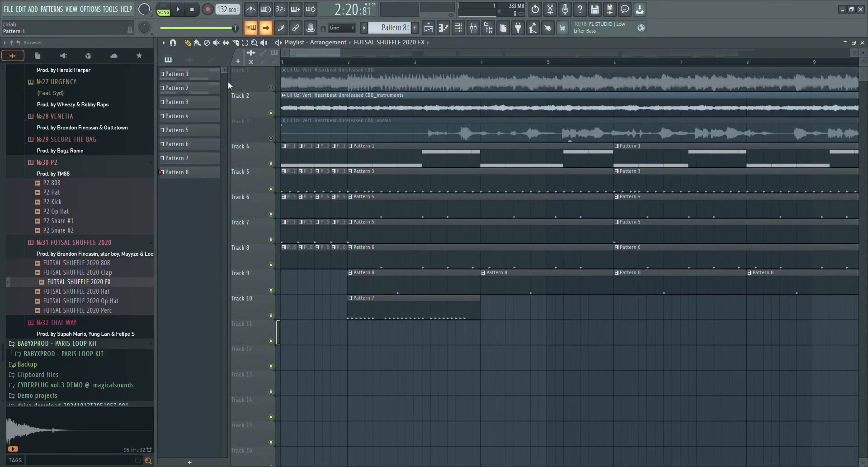This screenshot has width=868, height=467.
Task: Toggle the recording countdown icon
Action: pos(280,9)
